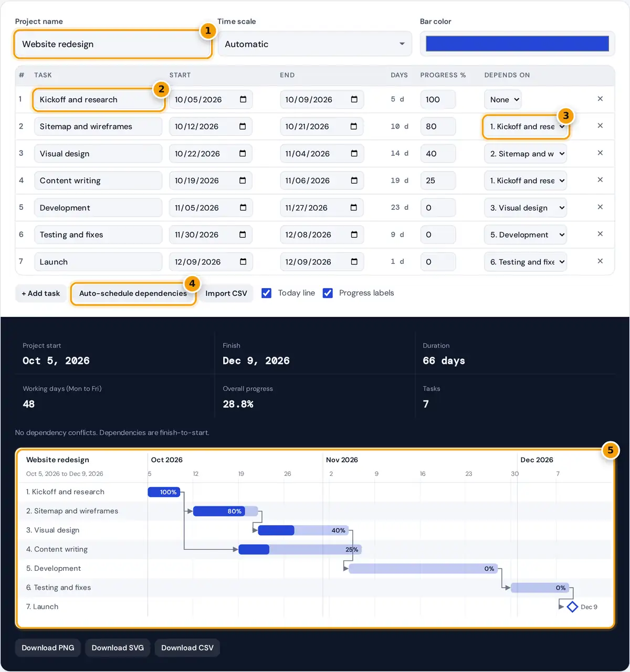Click the 'Nov 2026' chart month header
The image size is (630, 672).
342,460
